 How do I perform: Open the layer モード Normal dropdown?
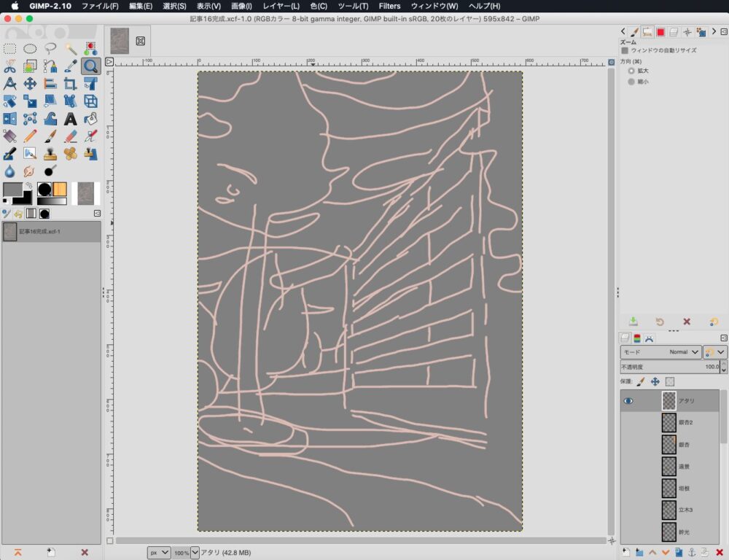click(x=660, y=351)
